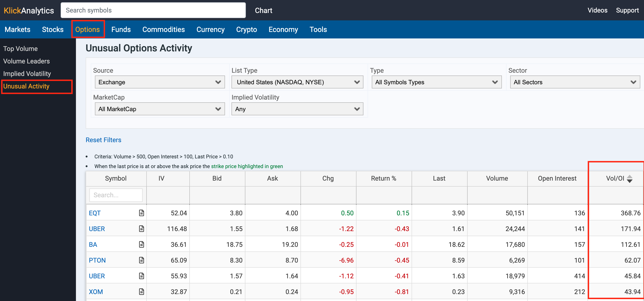Click the 18.75 bid cell

234,245
